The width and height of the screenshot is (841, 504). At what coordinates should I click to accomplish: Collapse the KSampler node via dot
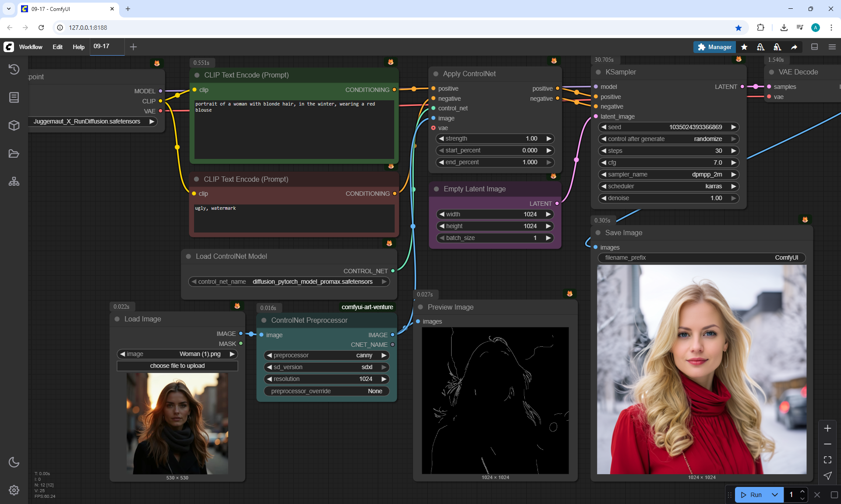598,72
